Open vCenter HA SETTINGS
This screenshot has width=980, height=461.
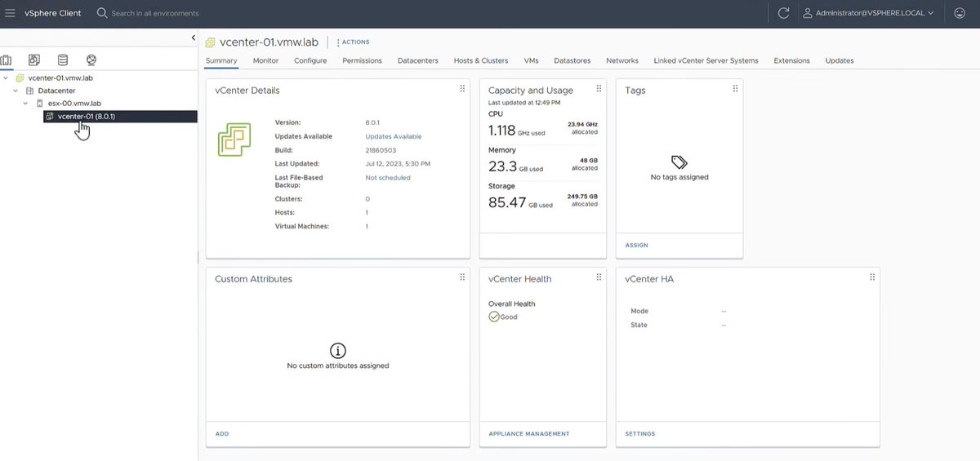(640, 434)
